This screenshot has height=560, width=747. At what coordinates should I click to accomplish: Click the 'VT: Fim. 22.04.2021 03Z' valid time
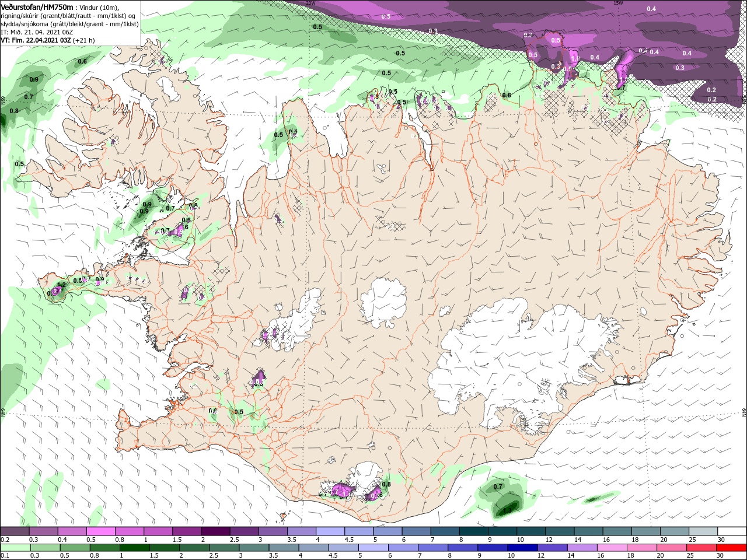pos(36,40)
